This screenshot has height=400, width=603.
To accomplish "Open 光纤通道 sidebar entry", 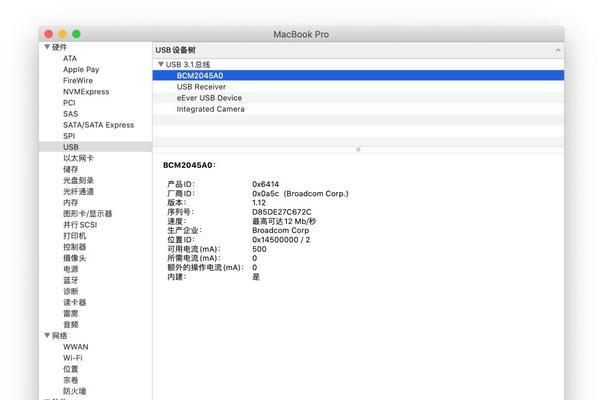I will tap(78, 192).
